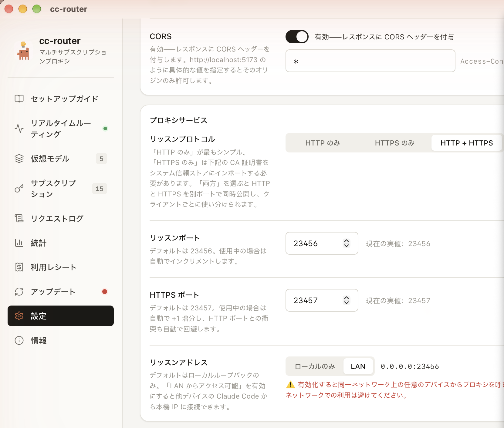Select LAN listen address option
Image resolution: width=504 pixels, height=428 pixels.
(x=358, y=366)
